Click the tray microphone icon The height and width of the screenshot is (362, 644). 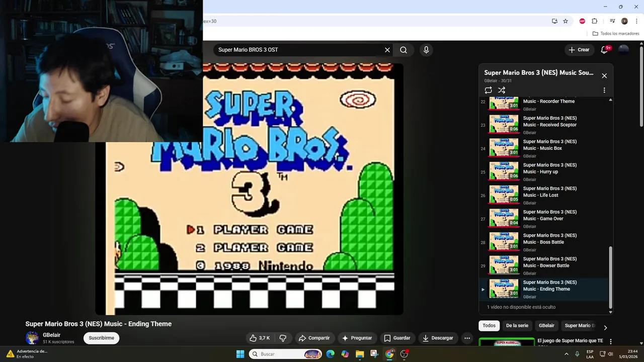tap(578, 354)
